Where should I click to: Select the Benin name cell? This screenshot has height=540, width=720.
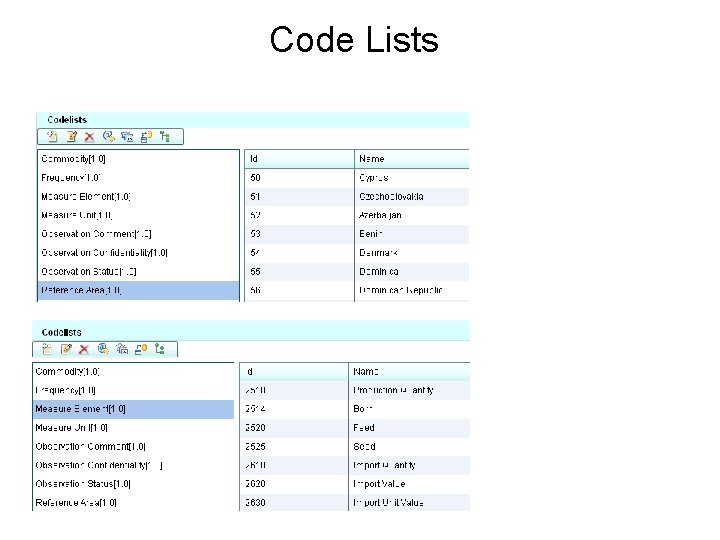(412, 234)
